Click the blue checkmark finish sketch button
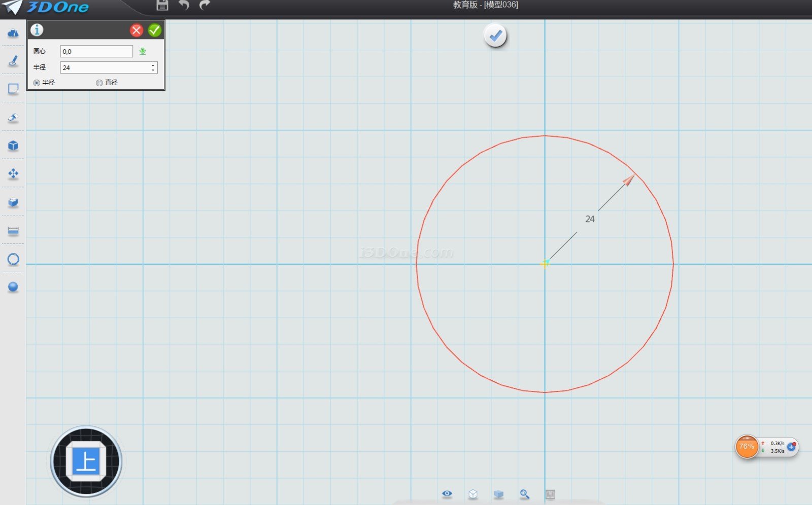 (x=495, y=36)
